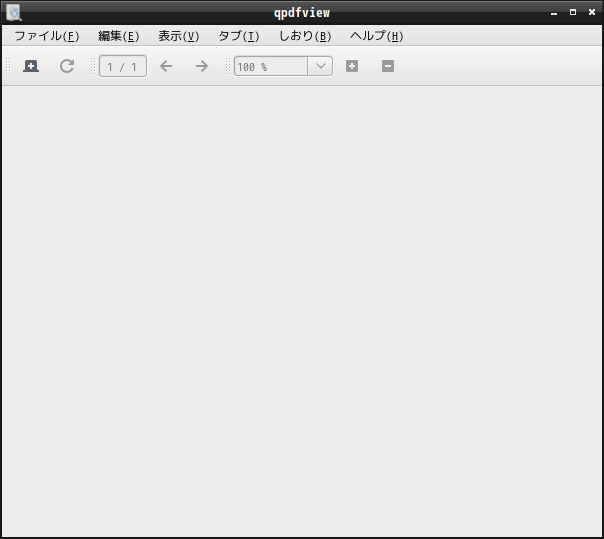Click the zoom out minus icon
The image size is (604, 539).
[388, 66]
